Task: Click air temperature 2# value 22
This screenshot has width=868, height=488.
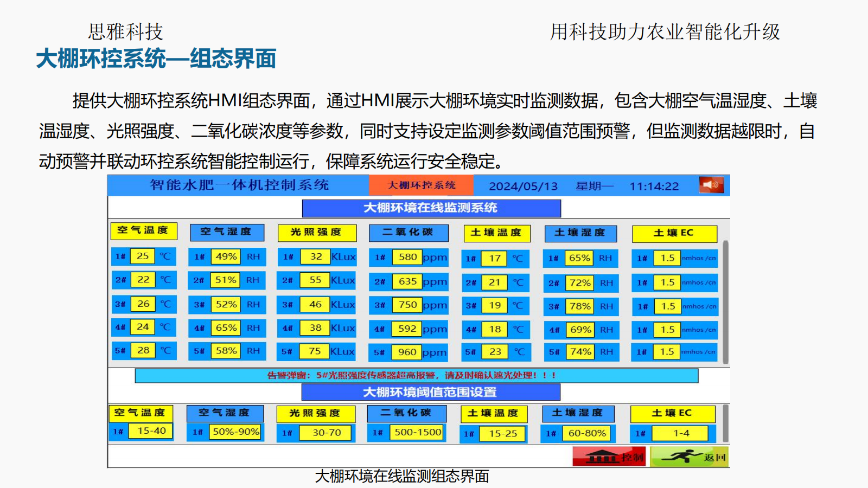Action: (x=143, y=279)
